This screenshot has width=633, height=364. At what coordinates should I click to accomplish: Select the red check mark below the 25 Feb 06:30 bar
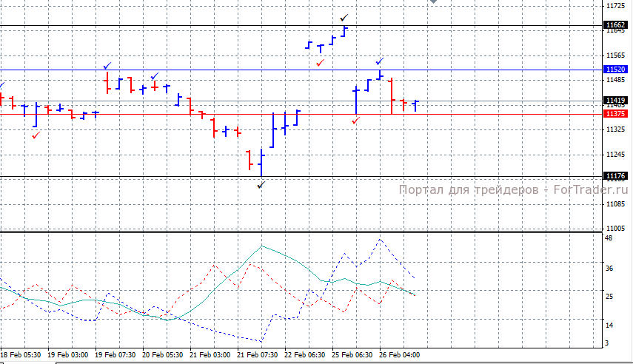(355, 121)
